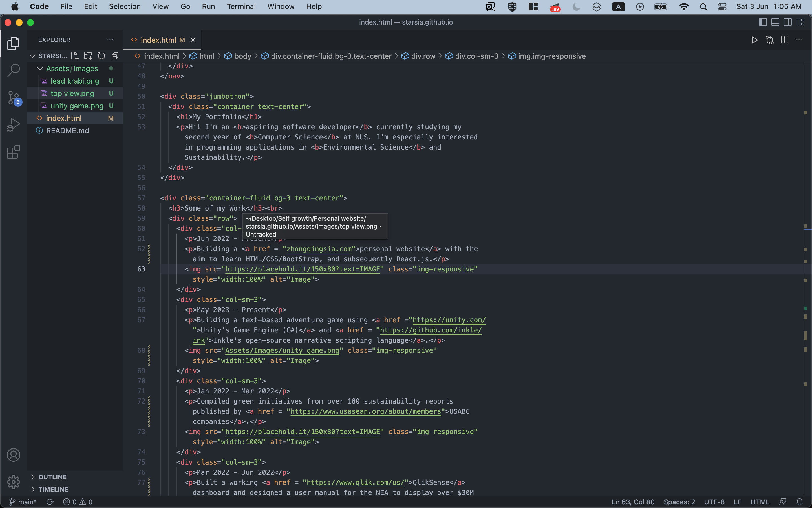
Task: Toggle bottom panel visibility
Action: tap(775, 22)
